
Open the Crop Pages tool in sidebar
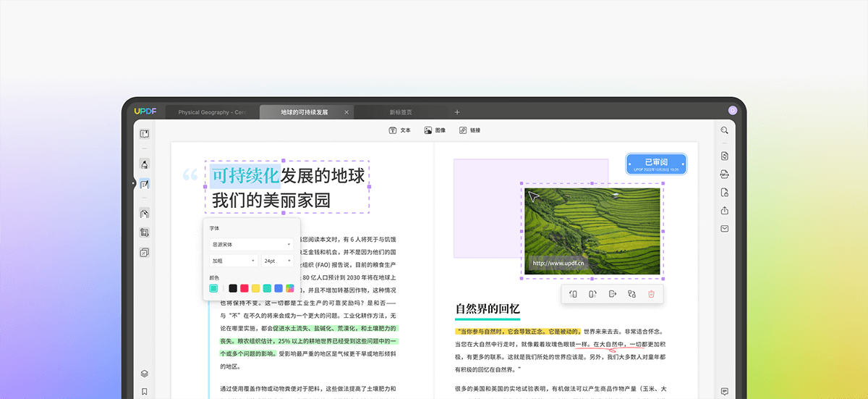coord(145,233)
